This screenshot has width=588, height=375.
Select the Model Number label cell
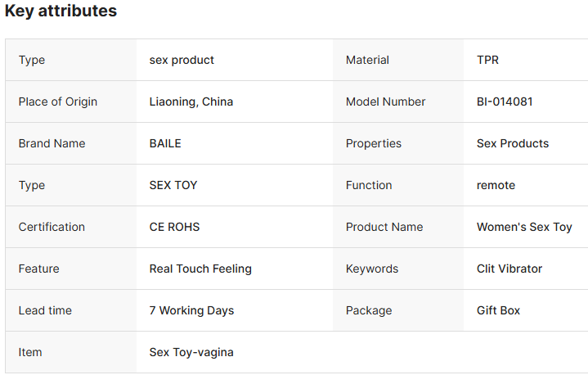point(385,102)
